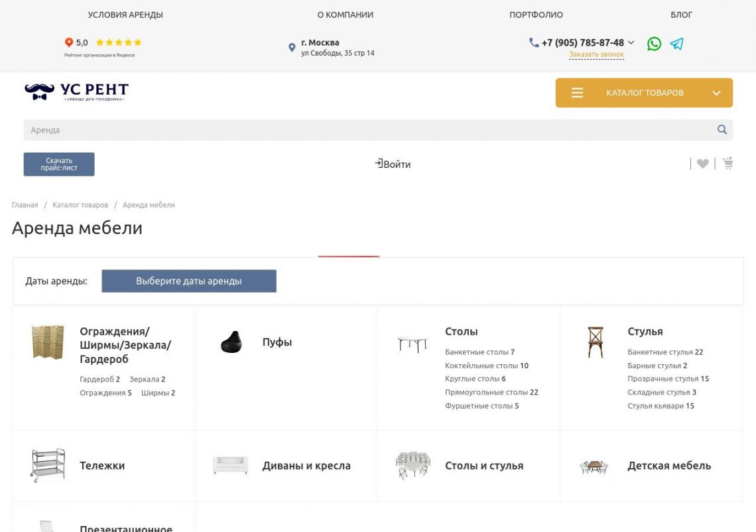Expand the Каталог товаров chevron
Screen dimensions: 756x532
point(716,93)
